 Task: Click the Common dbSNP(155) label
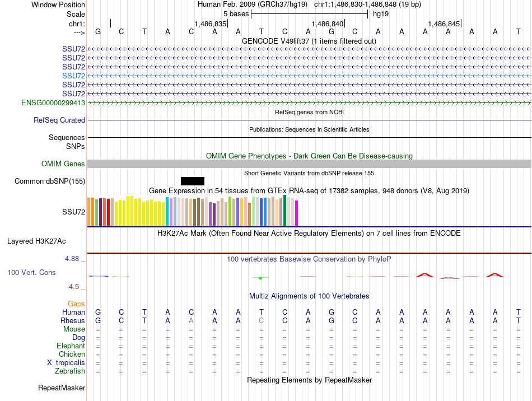[x=50, y=181]
